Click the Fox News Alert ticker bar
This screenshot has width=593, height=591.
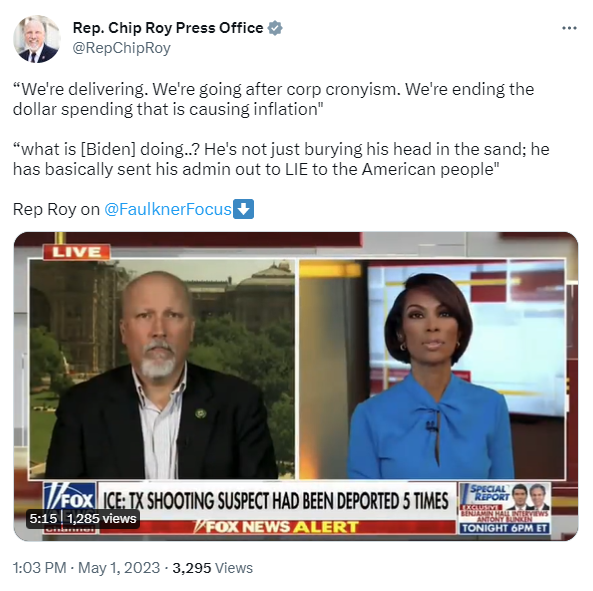click(x=277, y=527)
